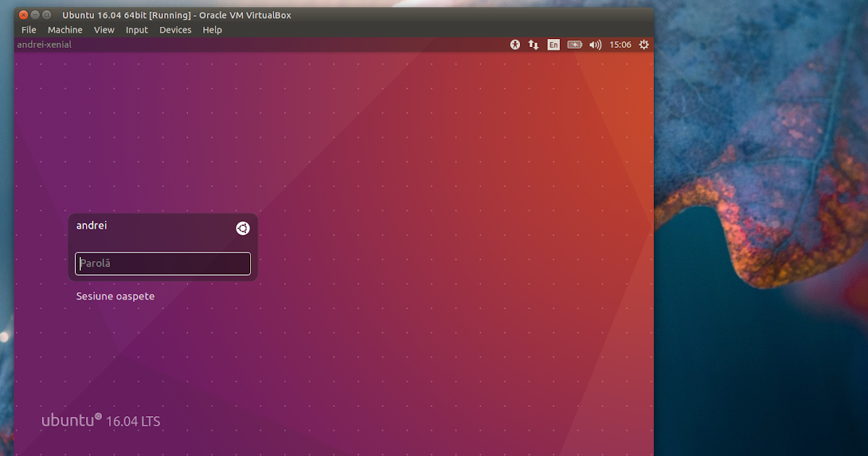Open the File menu in VirtualBox
Viewport: 868px width, 456px height.
pyautogui.click(x=29, y=30)
